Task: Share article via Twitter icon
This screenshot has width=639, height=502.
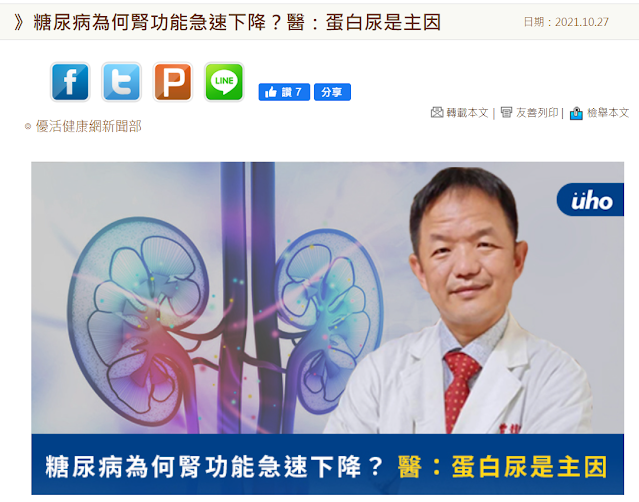Action: click(x=121, y=82)
